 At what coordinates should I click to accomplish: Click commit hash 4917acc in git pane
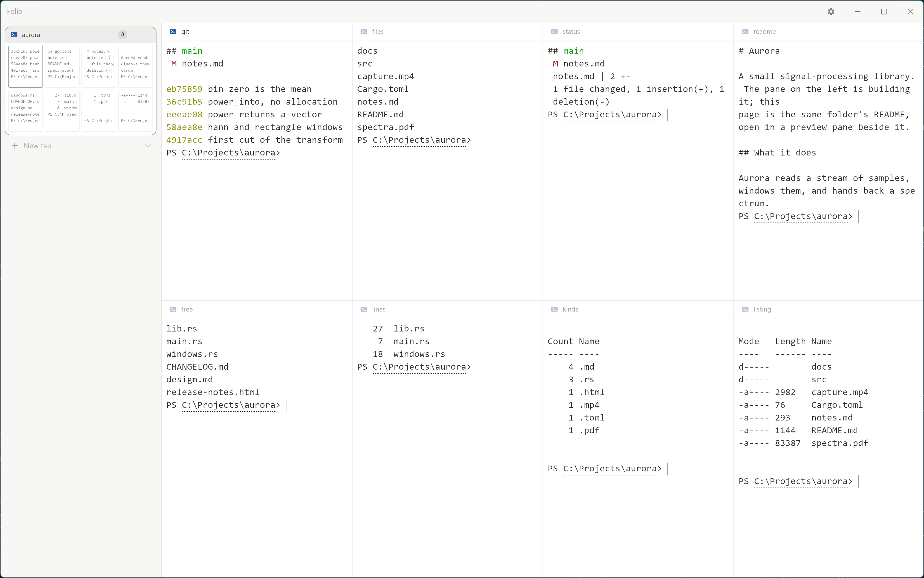coord(185,140)
